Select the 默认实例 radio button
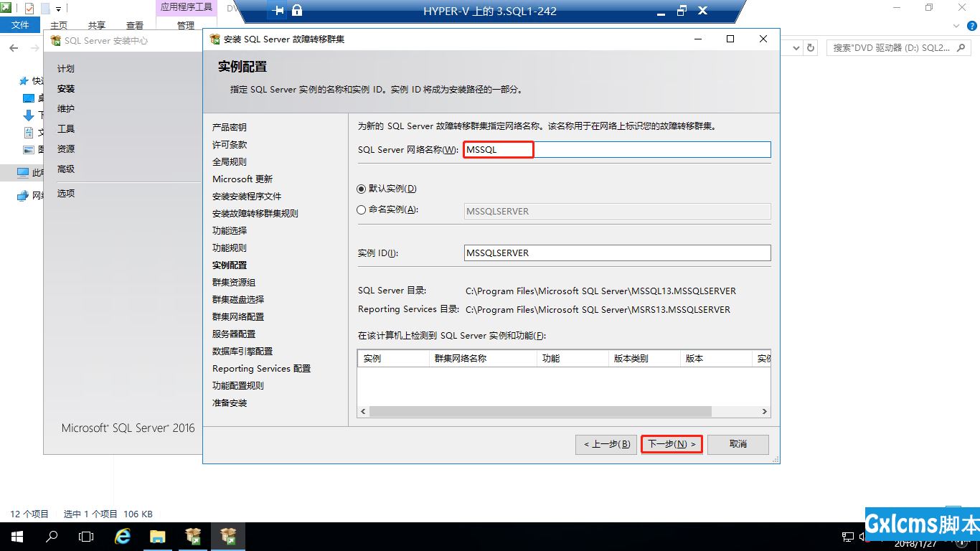The height and width of the screenshot is (551, 980). click(x=361, y=189)
